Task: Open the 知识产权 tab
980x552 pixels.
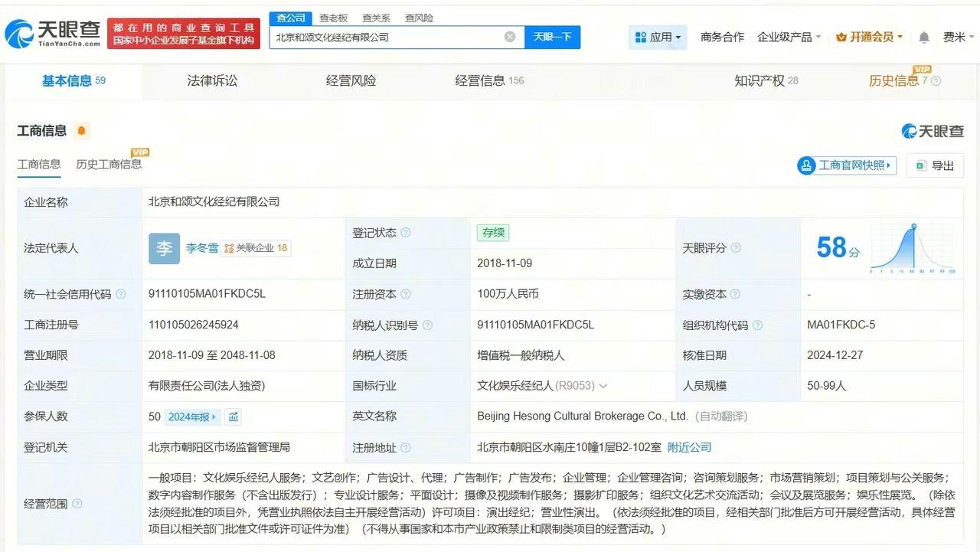Action: click(766, 80)
